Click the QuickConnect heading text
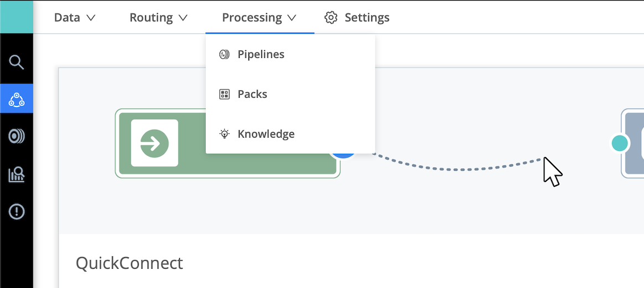This screenshot has height=288, width=644. tap(129, 263)
